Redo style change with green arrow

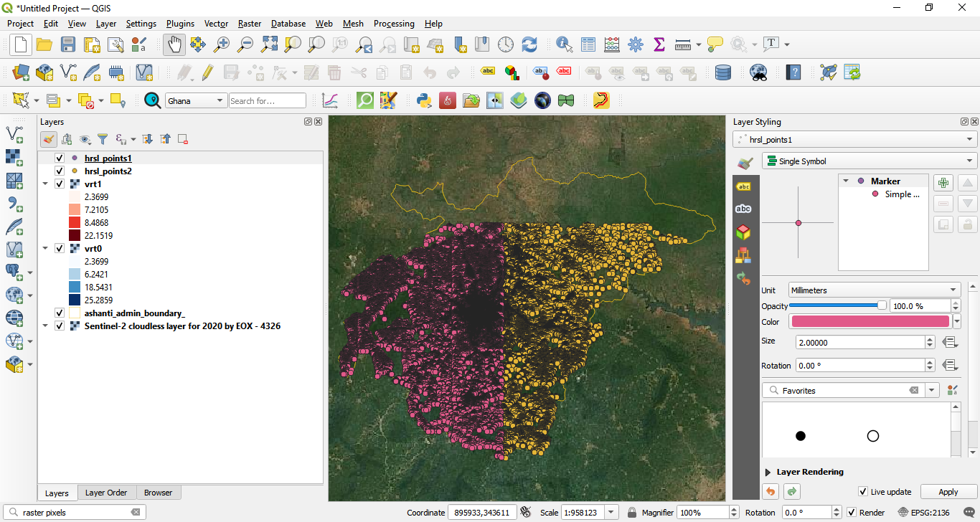coord(792,491)
